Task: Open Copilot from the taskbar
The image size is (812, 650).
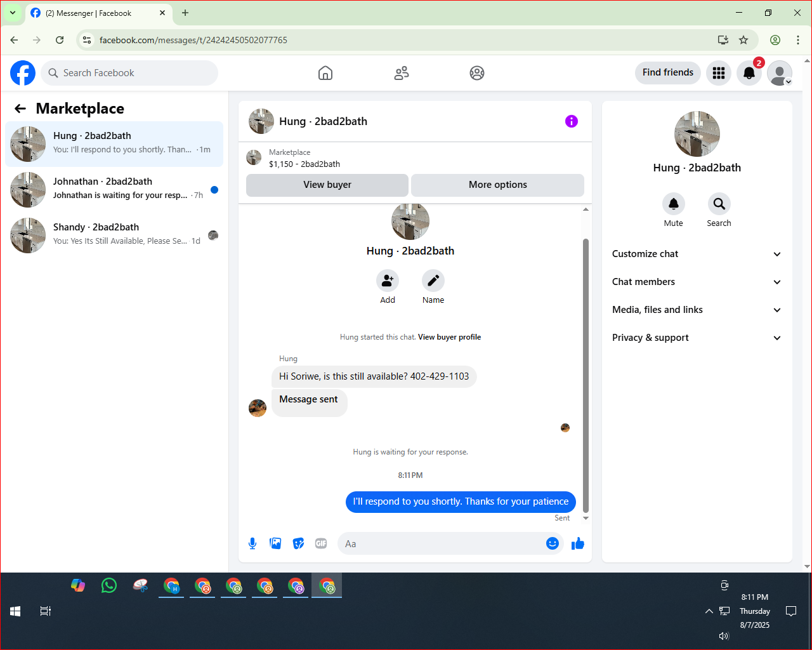Action: (78, 585)
